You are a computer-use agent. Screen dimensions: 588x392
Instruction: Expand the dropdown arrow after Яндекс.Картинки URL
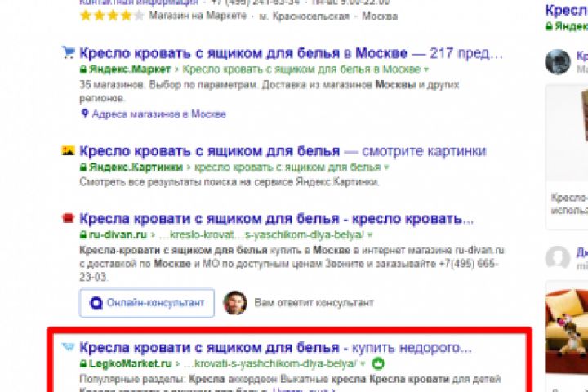(386, 167)
